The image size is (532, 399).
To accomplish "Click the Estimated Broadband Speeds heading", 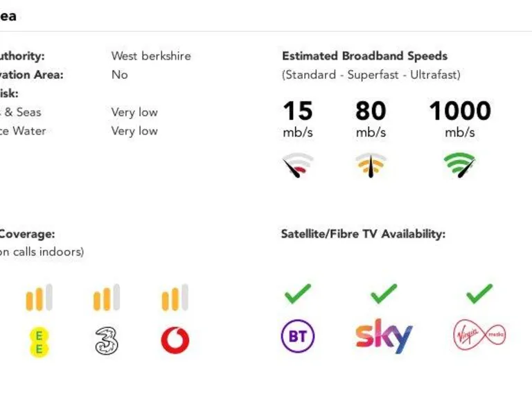I will tap(364, 56).
